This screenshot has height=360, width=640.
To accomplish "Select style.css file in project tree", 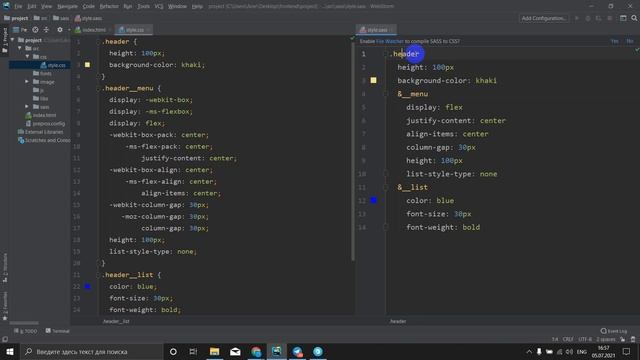I will (x=53, y=65).
